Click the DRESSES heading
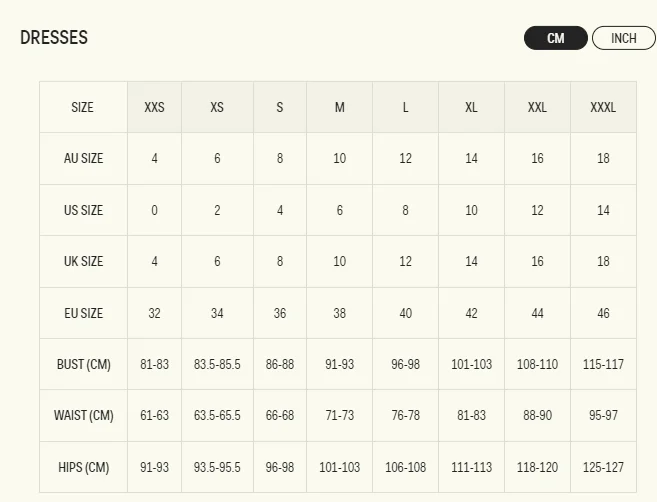 click(54, 37)
